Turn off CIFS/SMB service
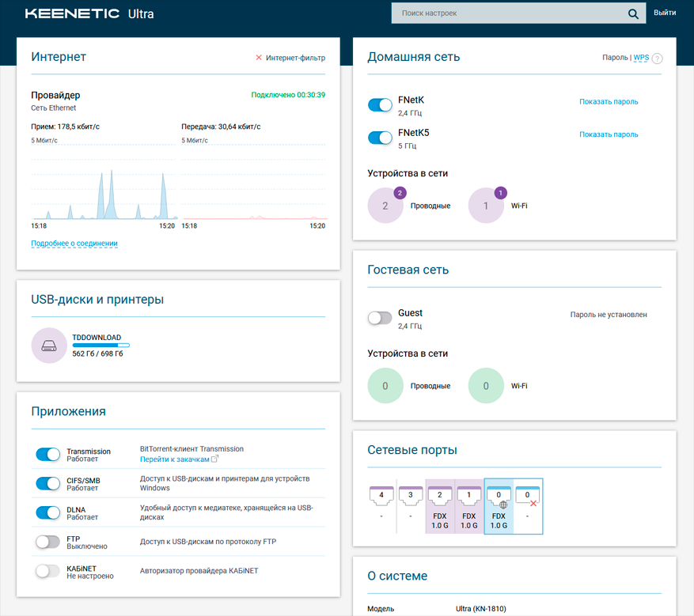Screen dimensions: 694x616 click(x=47, y=483)
